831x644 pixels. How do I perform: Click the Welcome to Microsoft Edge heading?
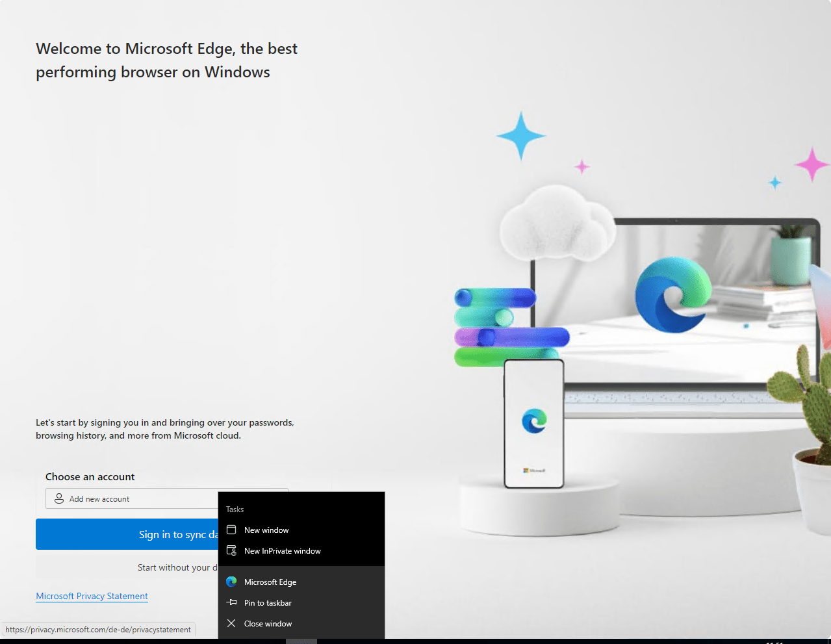click(x=166, y=60)
